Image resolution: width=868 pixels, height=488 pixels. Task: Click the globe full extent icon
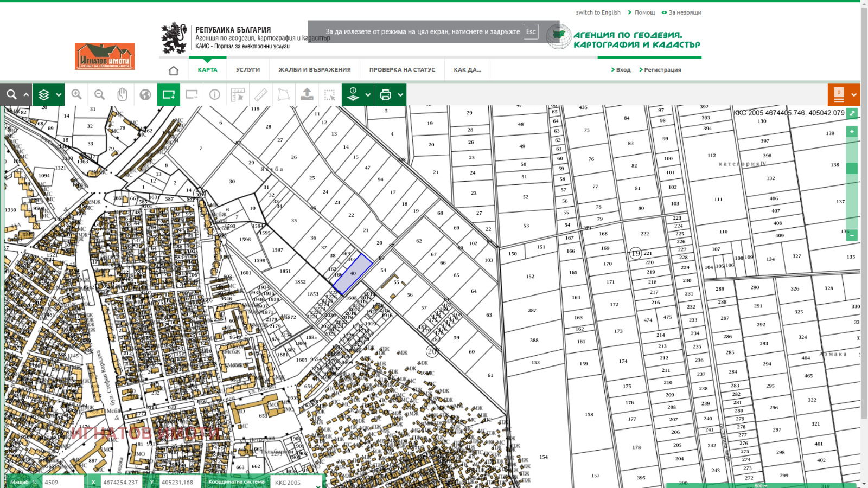click(x=145, y=94)
